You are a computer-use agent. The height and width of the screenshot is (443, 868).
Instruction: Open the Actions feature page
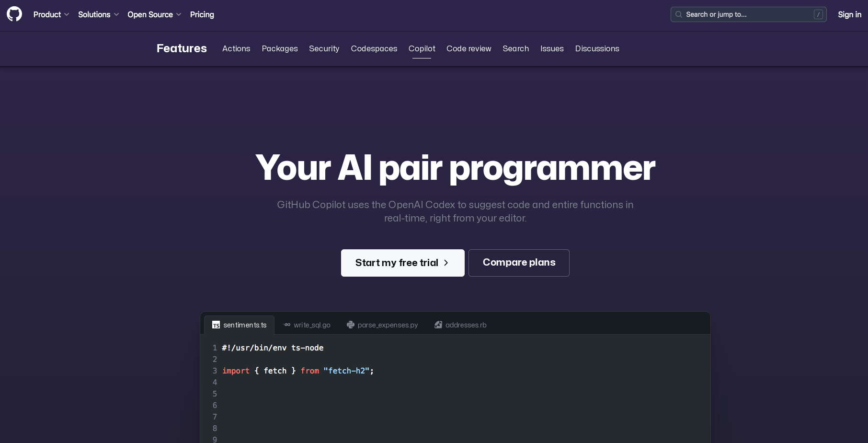tap(236, 48)
